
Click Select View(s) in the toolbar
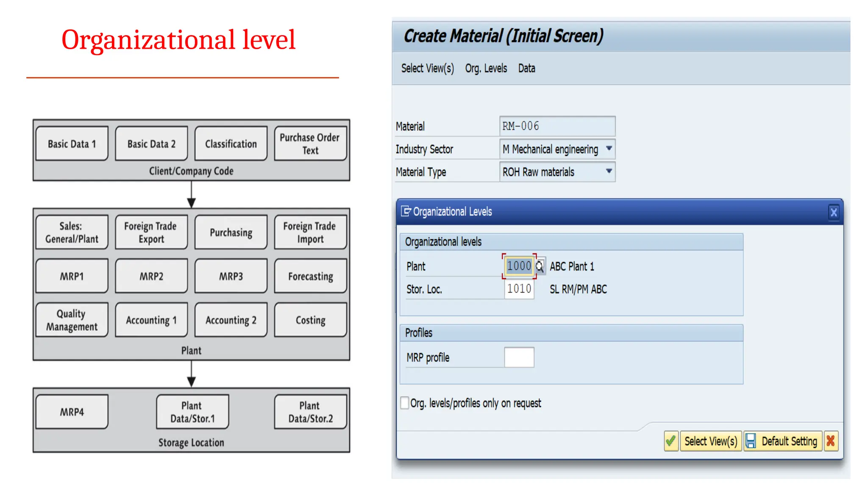[x=428, y=68]
